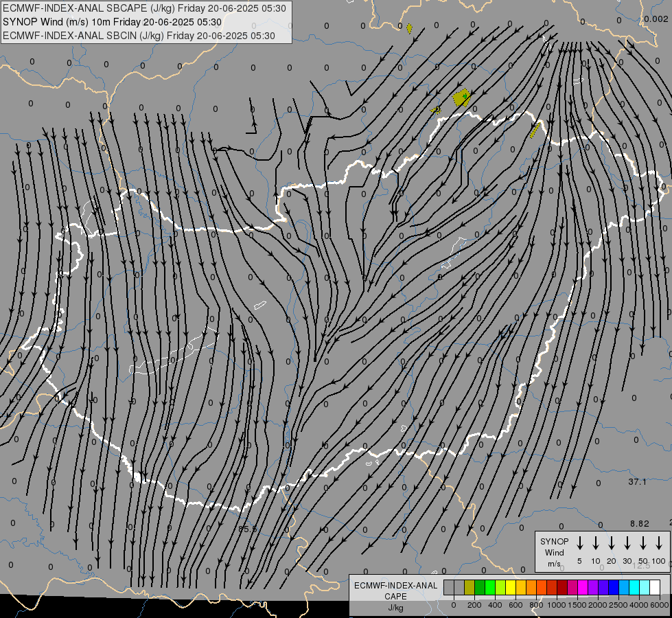The width and height of the screenshot is (672, 618).
Task: Click the largest olive CAPE patch on map
Action: (x=461, y=98)
